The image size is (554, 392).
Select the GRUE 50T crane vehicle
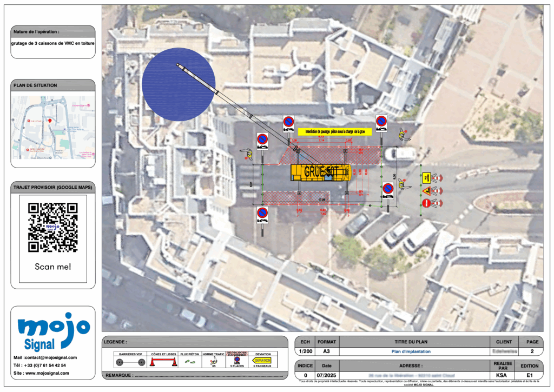tap(320, 172)
